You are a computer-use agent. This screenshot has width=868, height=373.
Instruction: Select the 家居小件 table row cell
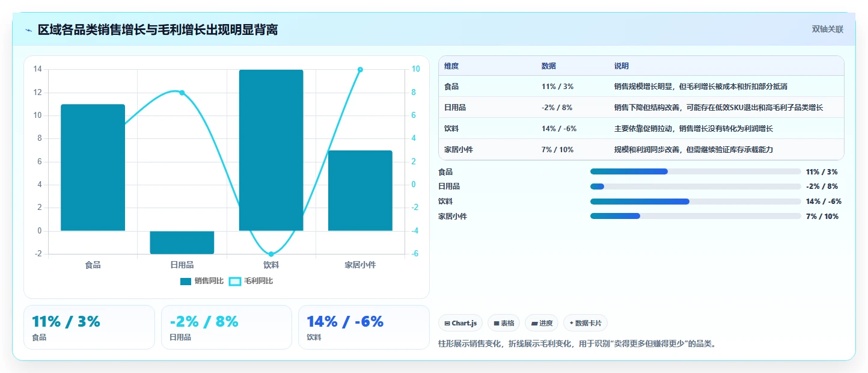[x=459, y=150]
